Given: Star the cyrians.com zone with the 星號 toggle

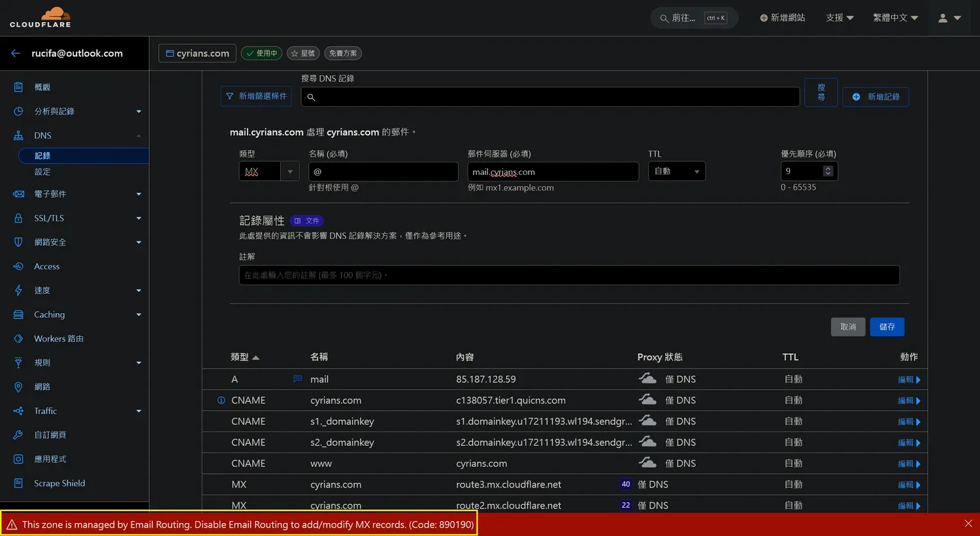Looking at the screenshot, I should (x=303, y=53).
